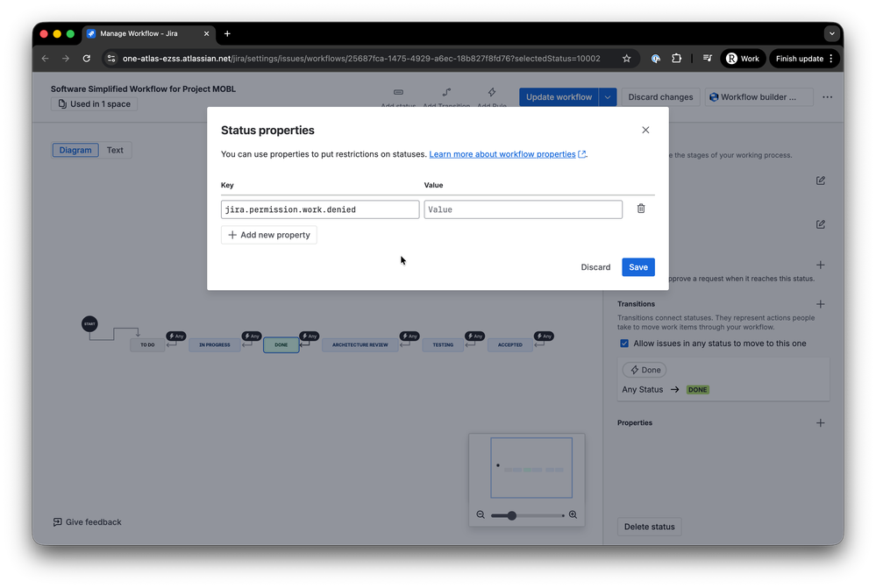Click the Value input field

pos(523,209)
